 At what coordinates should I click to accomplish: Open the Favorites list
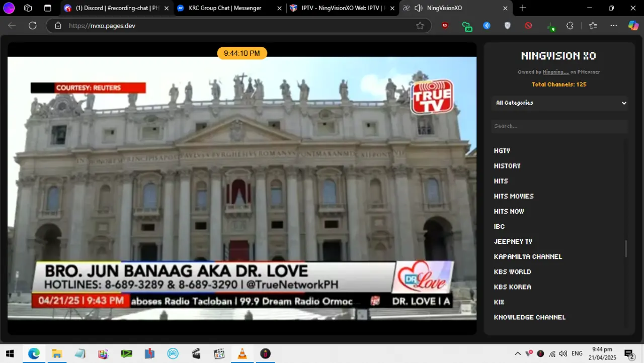tap(593, 26)
